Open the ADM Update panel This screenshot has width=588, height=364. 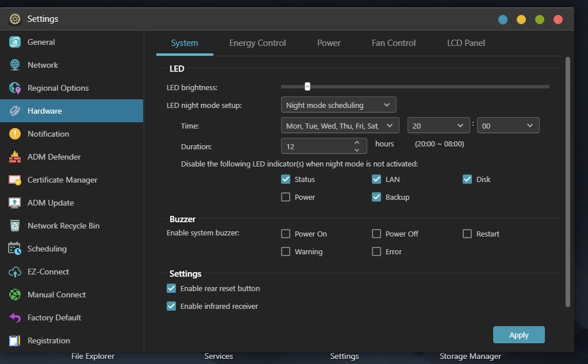14,203
